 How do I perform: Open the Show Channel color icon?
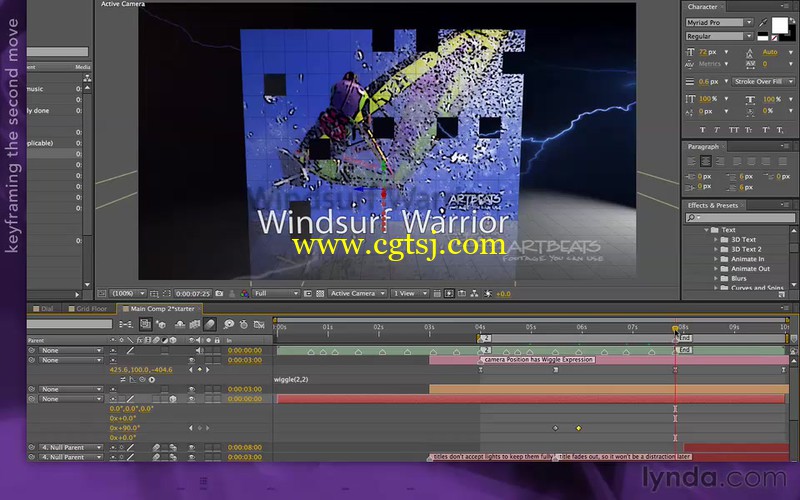[244, 293]
